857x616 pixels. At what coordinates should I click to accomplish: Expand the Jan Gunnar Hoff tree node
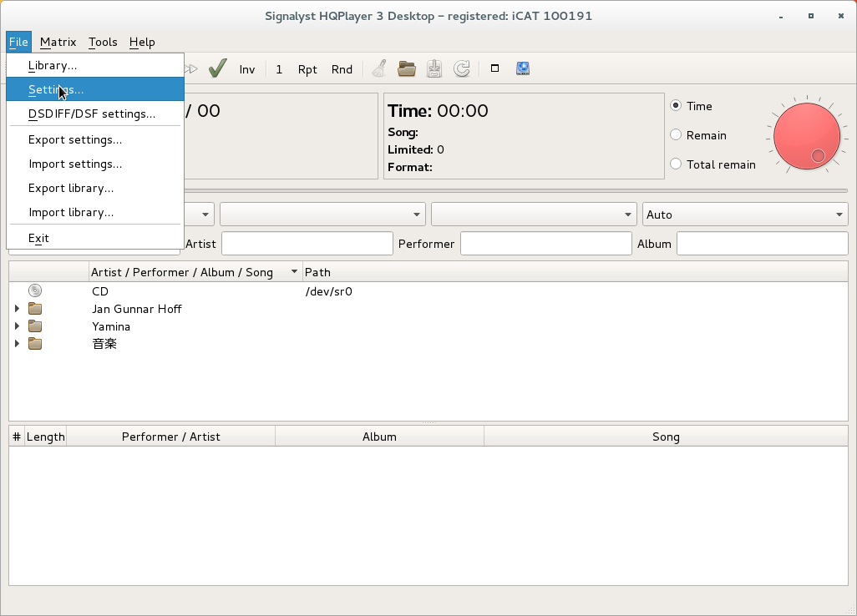point(17,309)
